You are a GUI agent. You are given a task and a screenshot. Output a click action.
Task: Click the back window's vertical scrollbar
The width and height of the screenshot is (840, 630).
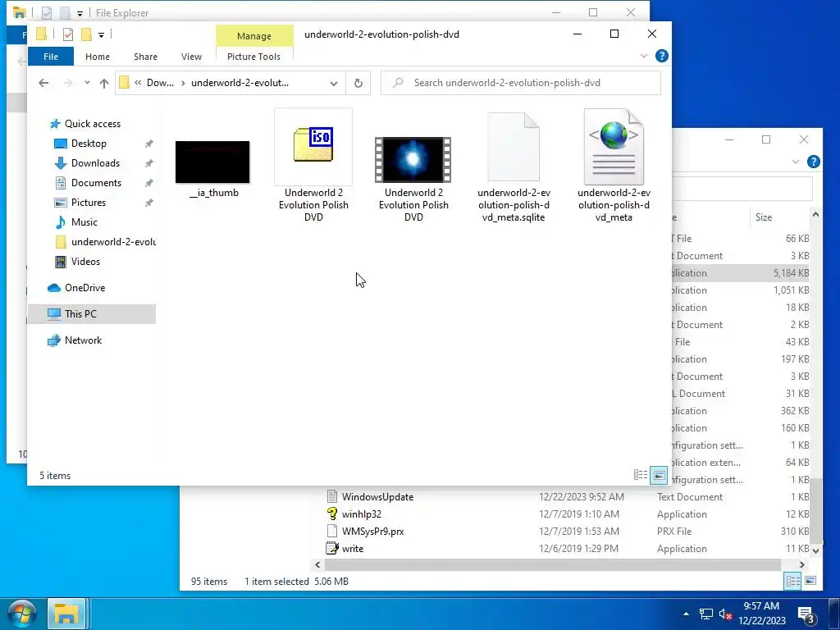pyautogui.click(x=816, y=512)
